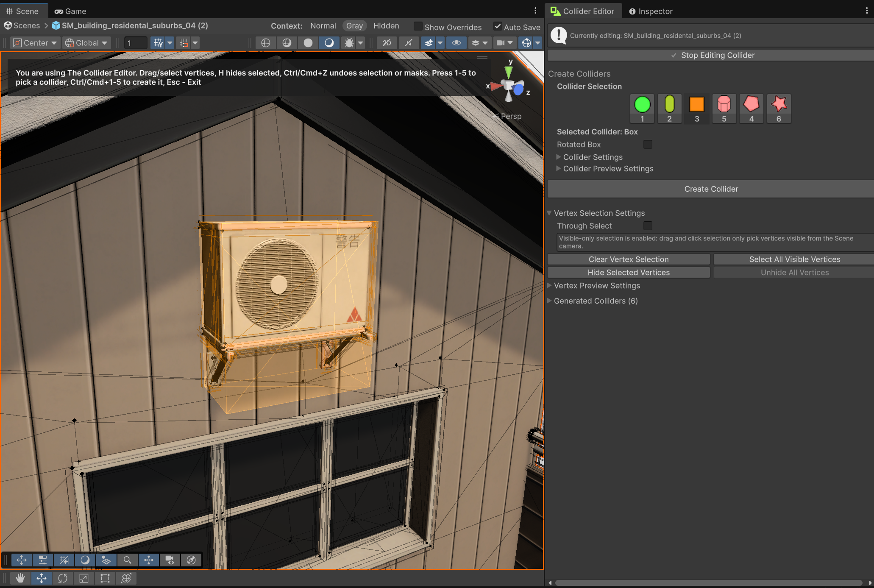
Task: Click Hide Selected Vertices button
Action: pos(629,273)
